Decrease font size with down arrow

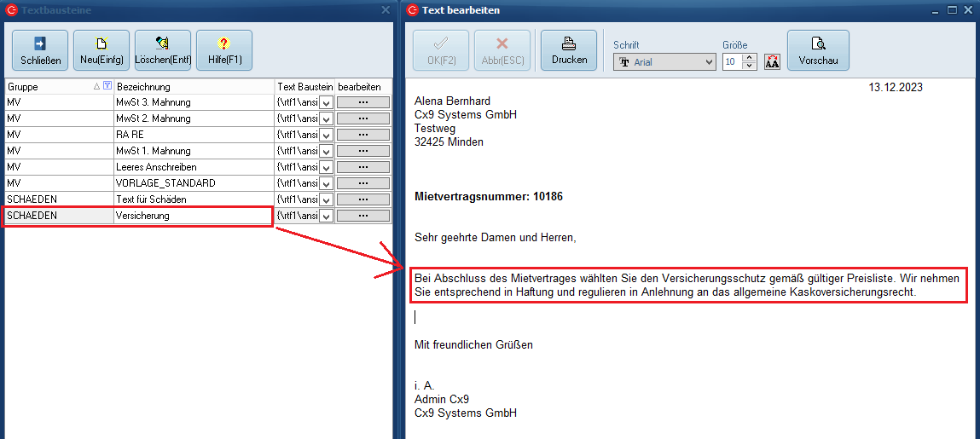point(749,66)
